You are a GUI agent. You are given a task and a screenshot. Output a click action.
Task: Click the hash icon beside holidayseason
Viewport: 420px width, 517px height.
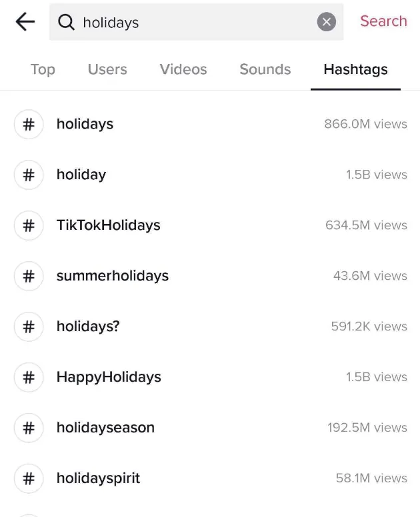[x=29, y=428]
